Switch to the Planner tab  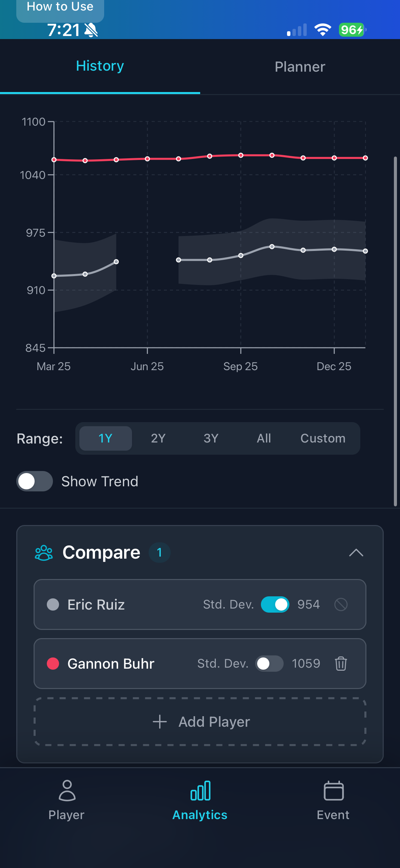point(300,67)
